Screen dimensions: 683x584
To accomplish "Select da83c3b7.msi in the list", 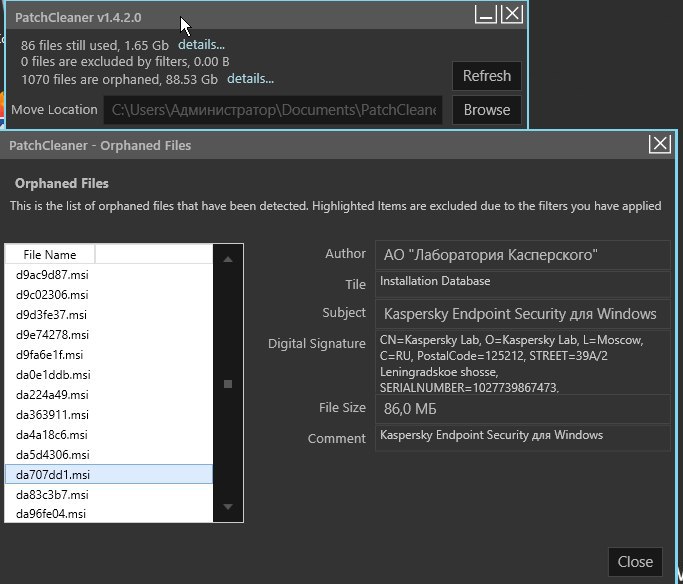I will pyautogui.click(x=108, y=495).
